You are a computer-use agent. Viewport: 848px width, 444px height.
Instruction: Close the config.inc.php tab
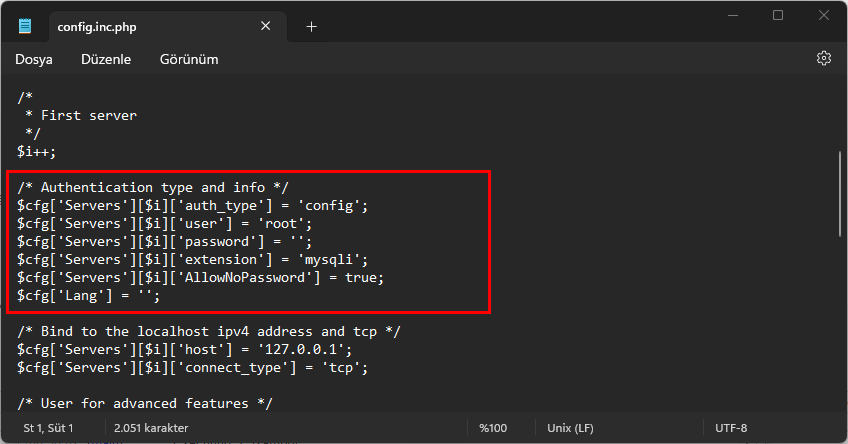coord(266,26)
